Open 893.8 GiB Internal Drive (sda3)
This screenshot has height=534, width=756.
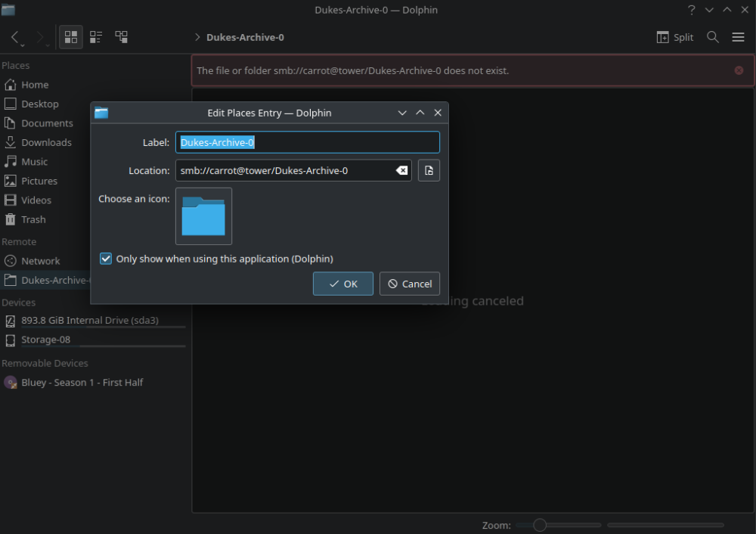click(x=94, y=321)
